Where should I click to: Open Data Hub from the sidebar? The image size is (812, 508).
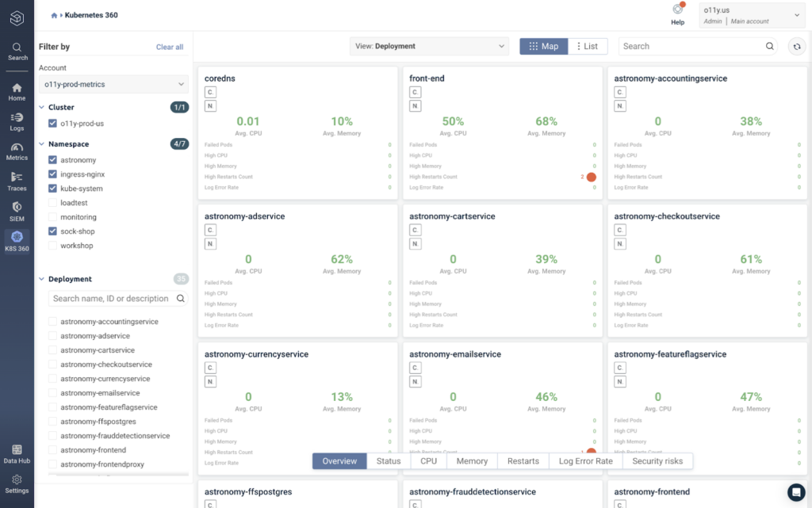click(x=17, y=453)
